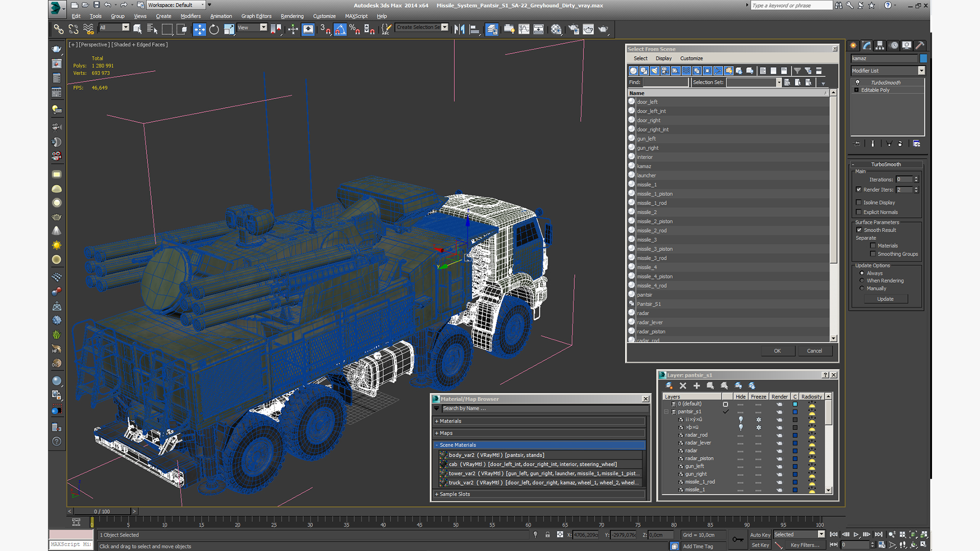Toggle the Smooth Result checkbox
The height and width of the screenshot is (551, 980).
[x=859, y=230]
